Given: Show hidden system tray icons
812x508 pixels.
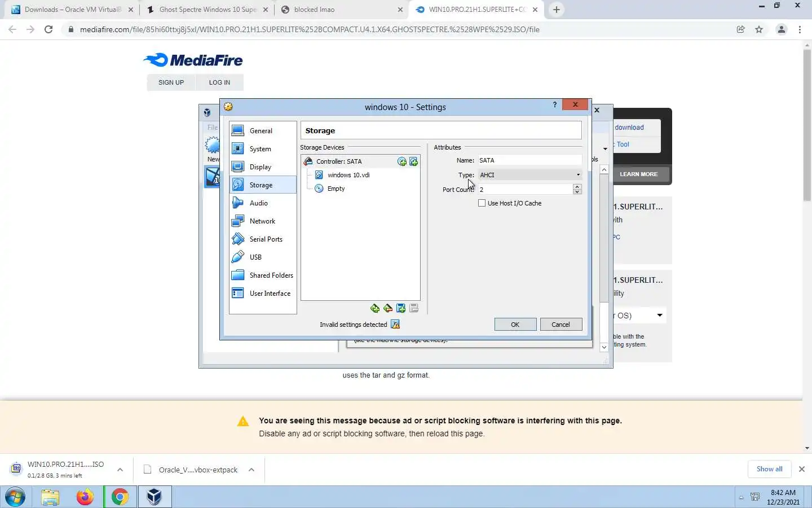Looking at the screenshot, I should 741,497.
